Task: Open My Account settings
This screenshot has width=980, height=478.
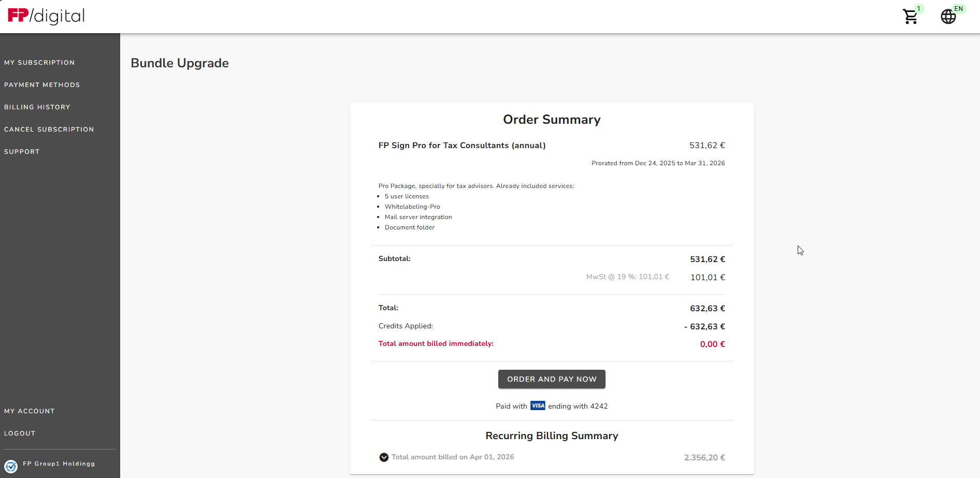Action: coord(30,411)
